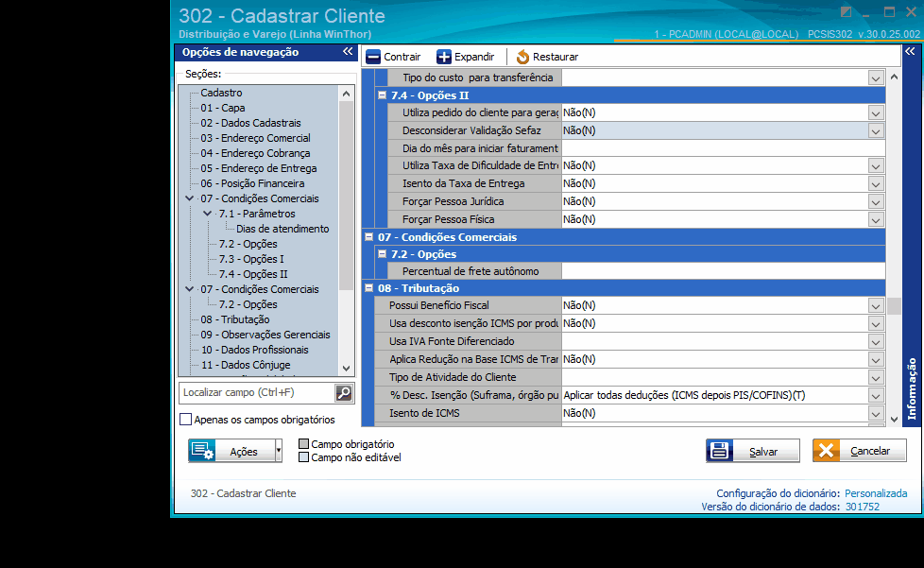The height and width of the screenshot is (568, 924).
Task: Select 10 - Dados Profissionais section
Action: (x=254, y=350)
